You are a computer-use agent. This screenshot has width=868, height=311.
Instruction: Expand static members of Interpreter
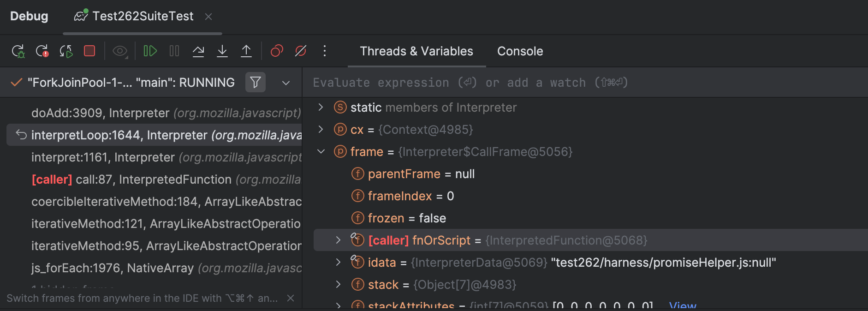(x=321, y=108)
